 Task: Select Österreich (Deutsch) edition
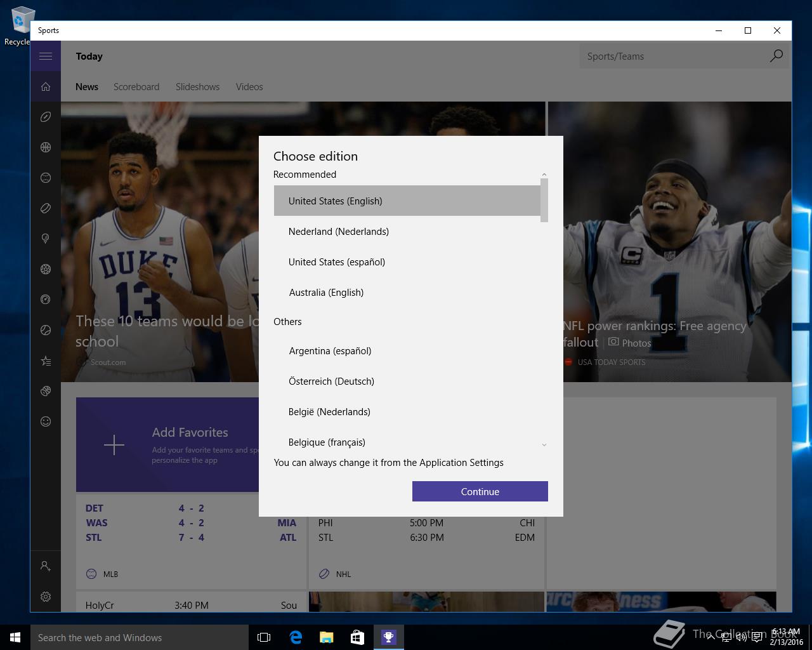tap(407, 381)
